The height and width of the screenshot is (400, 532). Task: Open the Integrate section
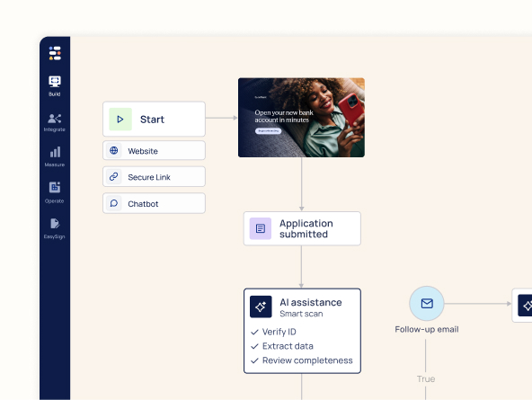click(x=54, y=122)
